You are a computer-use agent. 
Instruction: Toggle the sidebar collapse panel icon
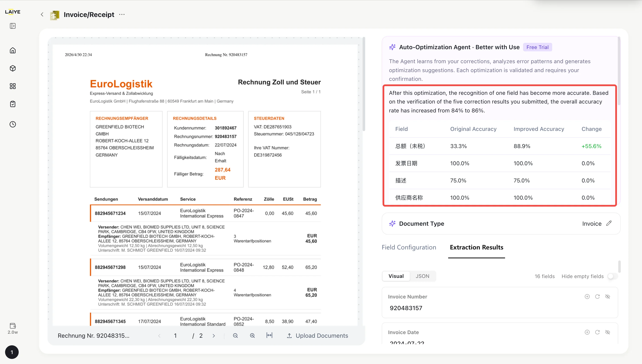pyautogui.click(x=13, y=26)
